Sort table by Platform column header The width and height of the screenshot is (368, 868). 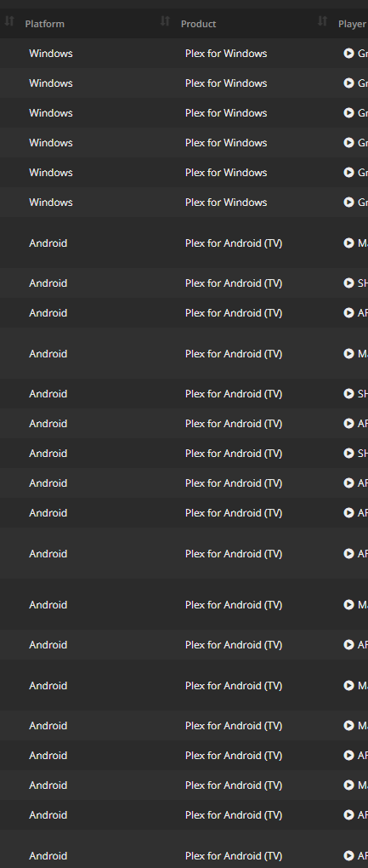point(45,24)
